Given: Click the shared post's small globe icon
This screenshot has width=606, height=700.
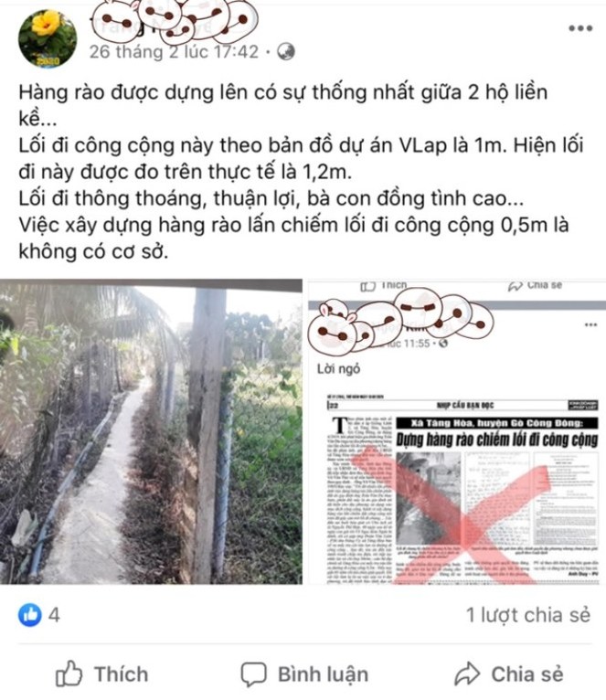Looking at the screenshot, I should tap(443, 344).
